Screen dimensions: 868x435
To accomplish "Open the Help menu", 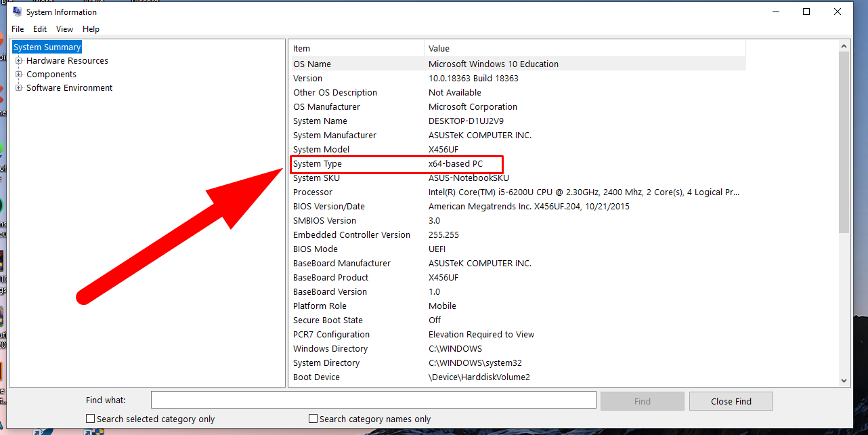I will point(91,29).
